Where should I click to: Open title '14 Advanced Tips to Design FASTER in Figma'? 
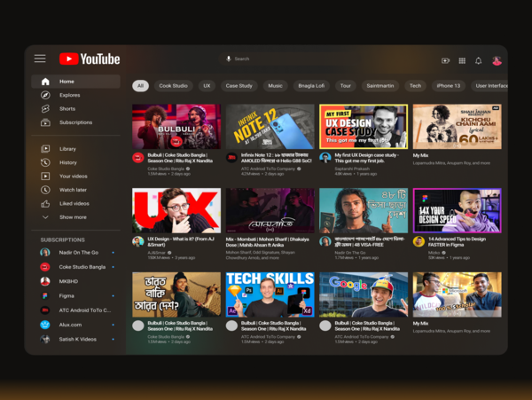point(457,242)
